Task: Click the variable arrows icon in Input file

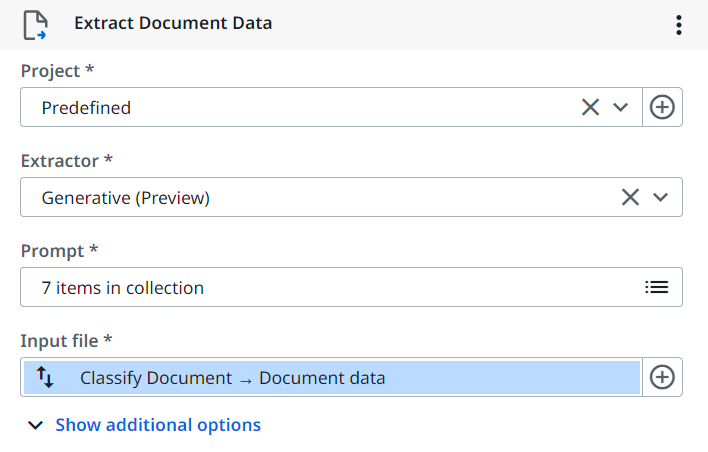Action: click(x=45, y=377)
